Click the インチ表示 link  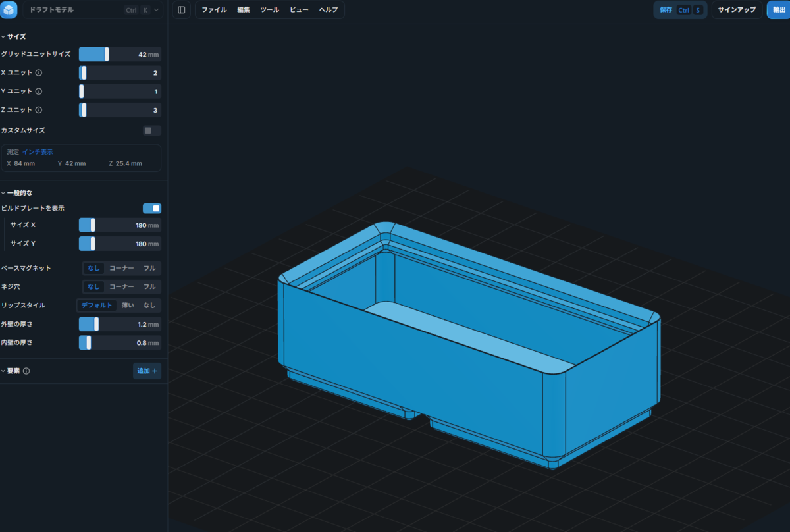[38, 152]
